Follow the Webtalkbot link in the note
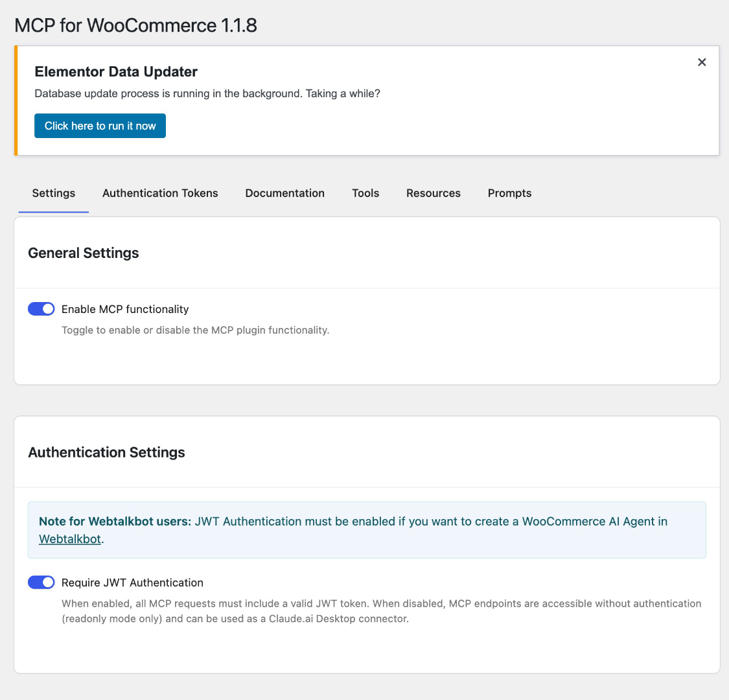Image resolution: width=729 pixels, height=700 pixels. tap(70, 539)
